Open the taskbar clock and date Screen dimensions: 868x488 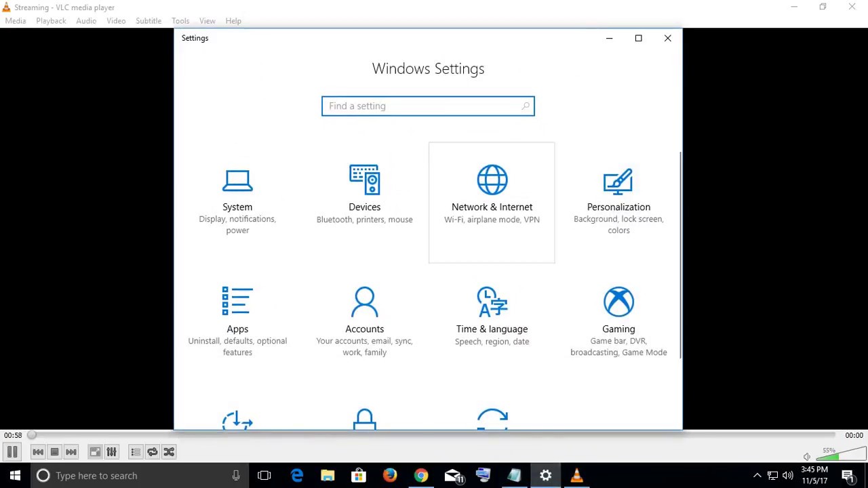click(814, 476)
